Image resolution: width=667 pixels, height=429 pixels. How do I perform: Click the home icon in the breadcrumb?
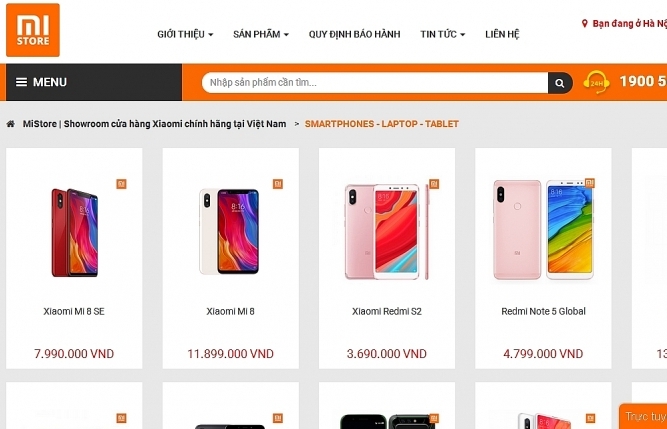click(x=11, y=124)
